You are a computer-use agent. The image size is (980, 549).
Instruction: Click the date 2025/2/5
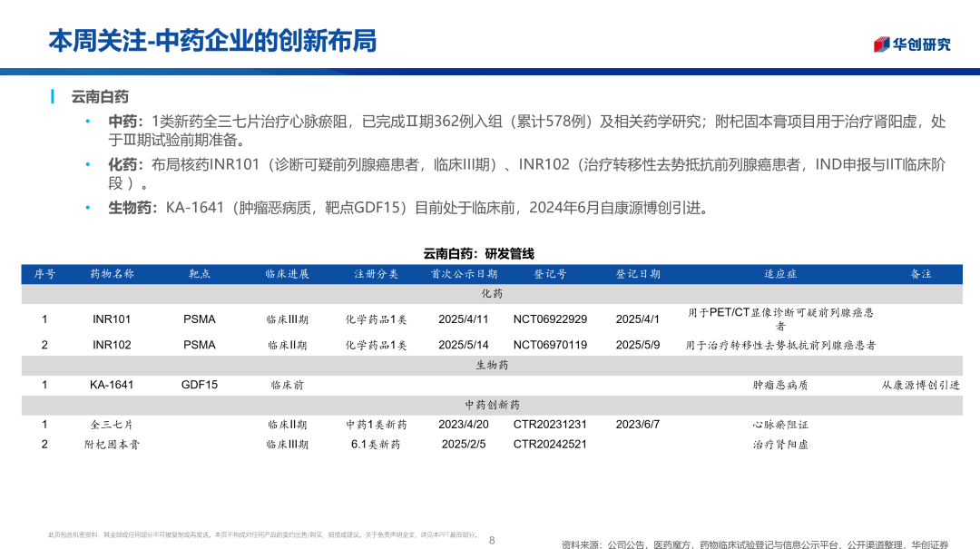click(x=464, y=445)
